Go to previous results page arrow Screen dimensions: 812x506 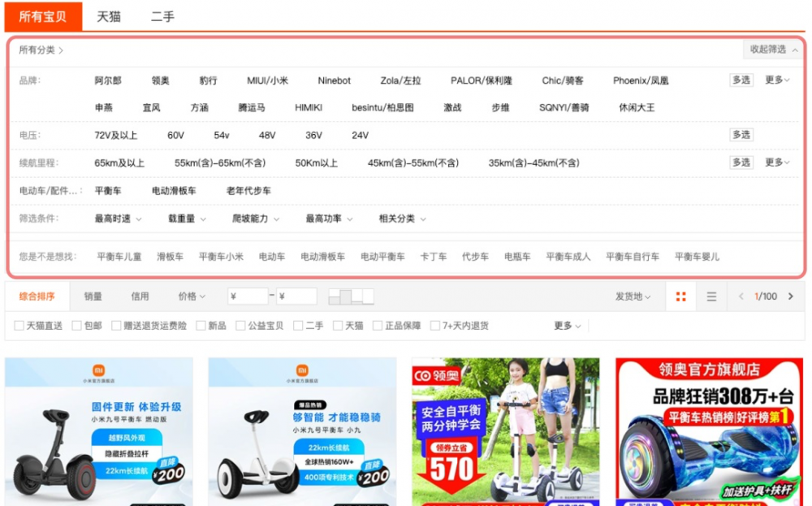tap(741, 296)
